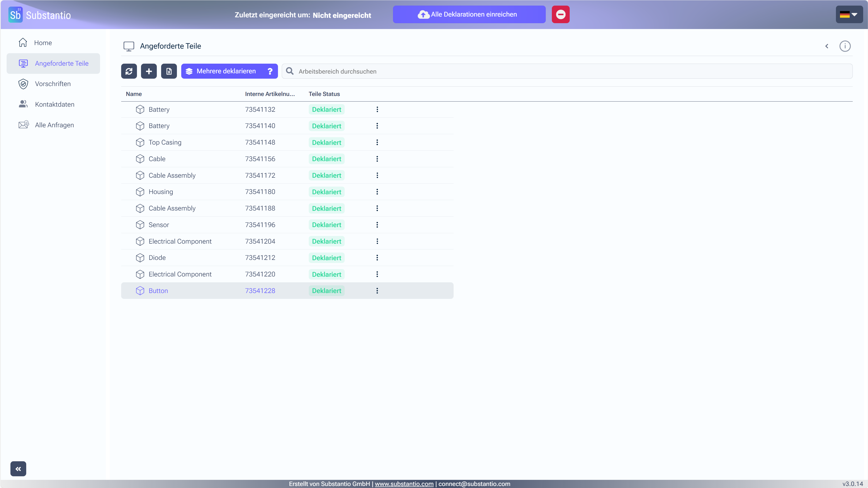The height and width of the screenshot is (488, 868).
Task: Click the Angeforderte Teile page title
Action: [171, 46]
